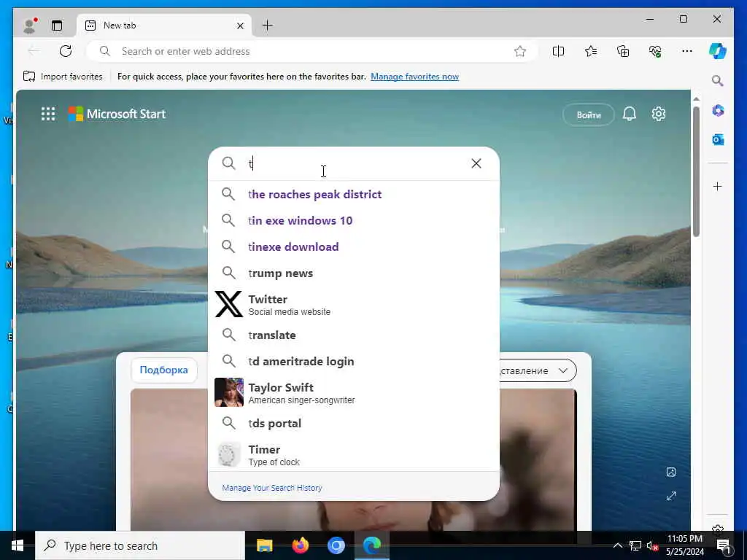Open the network status tray icon
The height and width of the screenshot is (560, 747).
click(635, 545)
